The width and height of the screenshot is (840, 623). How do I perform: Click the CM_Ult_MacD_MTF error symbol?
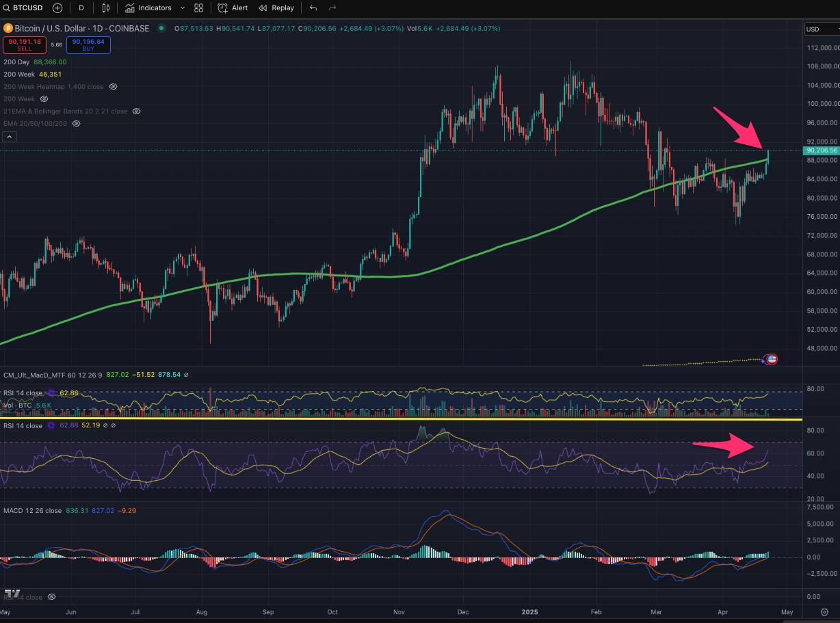pos(186,375)
